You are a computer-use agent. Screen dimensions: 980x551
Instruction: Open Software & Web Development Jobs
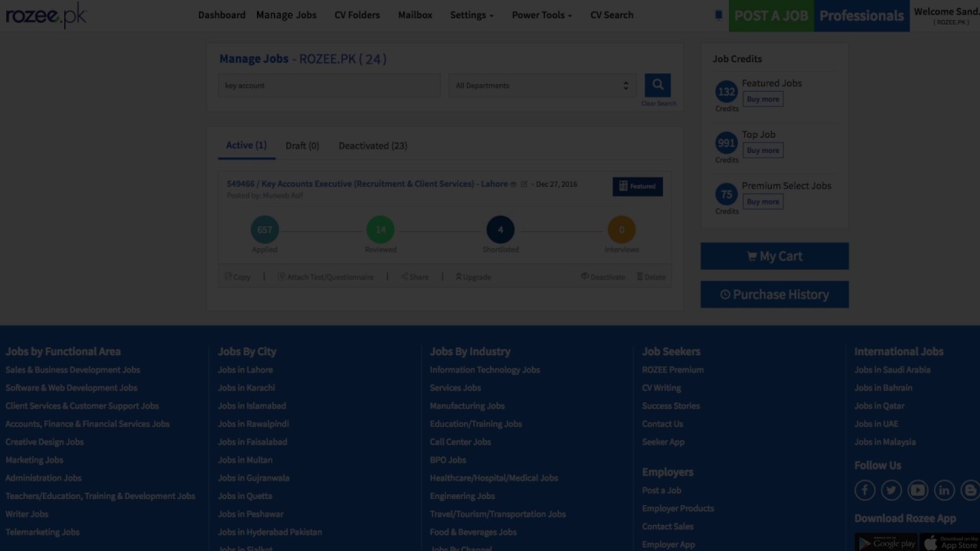point(71,388)
